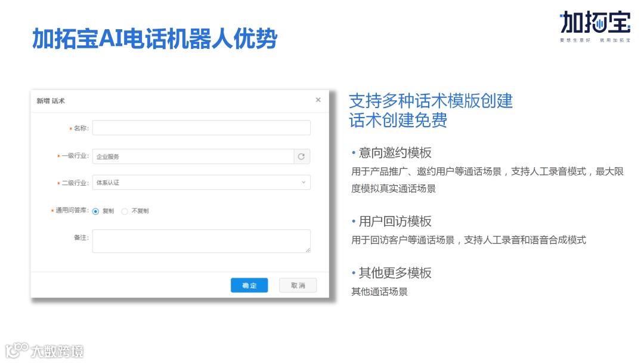Open the 二级行业 dropdown showing 体系认证
The height and width of the screenshot is (363, 644).
click(202, 183)
